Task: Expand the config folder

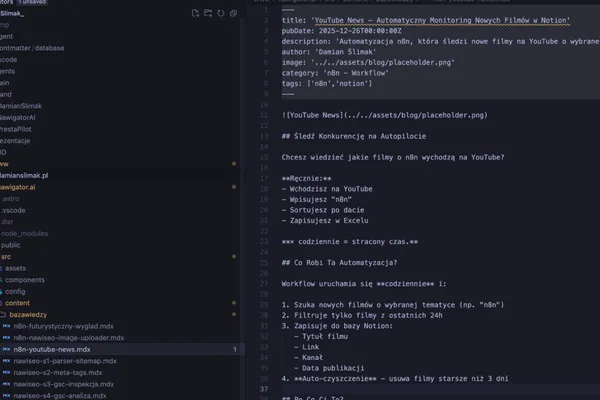Action: click(x=15, y=291)
